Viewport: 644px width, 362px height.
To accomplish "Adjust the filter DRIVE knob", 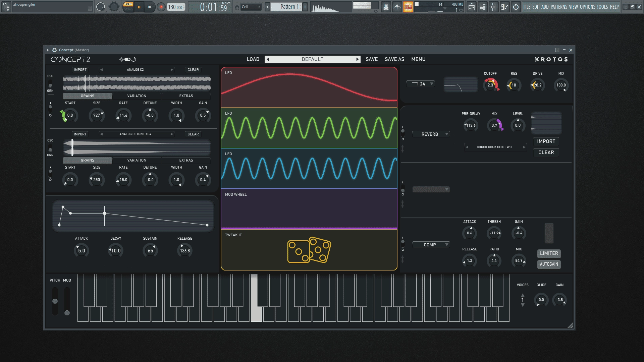I will tap(538, 85).
